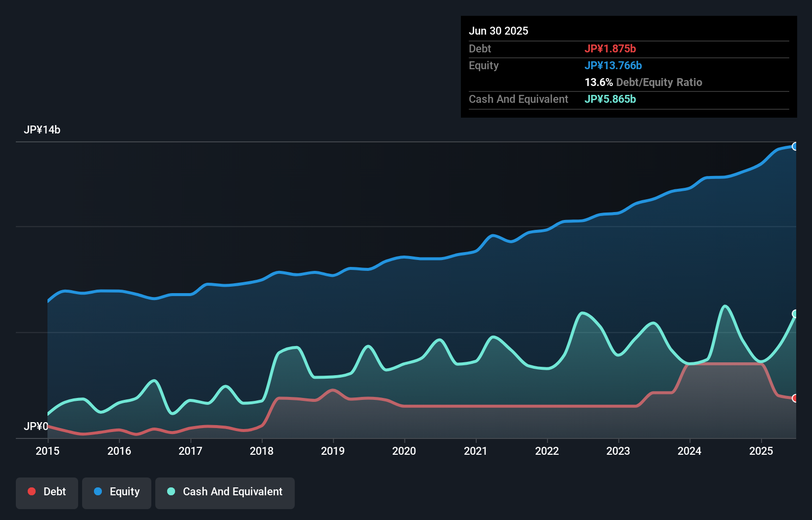Select the 2020 axis label
Screen dimensions: 812x520
(404, 451)
